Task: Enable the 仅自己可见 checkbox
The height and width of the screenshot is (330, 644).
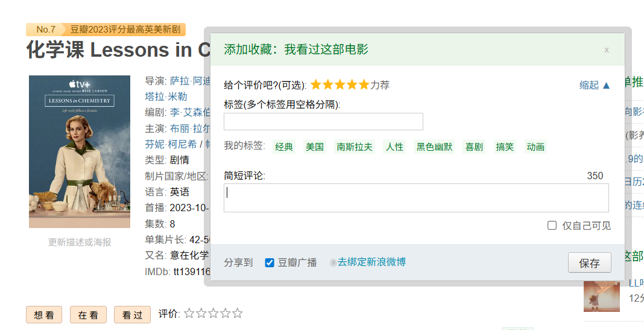Action: pyautogui.click(x=552, y=226)
